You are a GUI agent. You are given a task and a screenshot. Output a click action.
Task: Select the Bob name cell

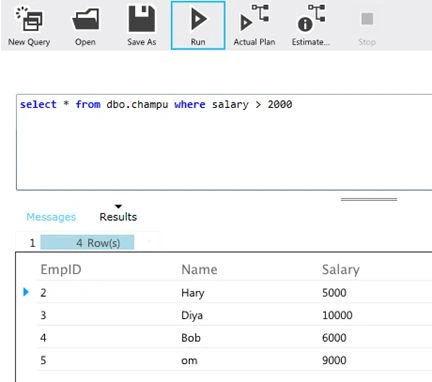[x=191, y=338]
